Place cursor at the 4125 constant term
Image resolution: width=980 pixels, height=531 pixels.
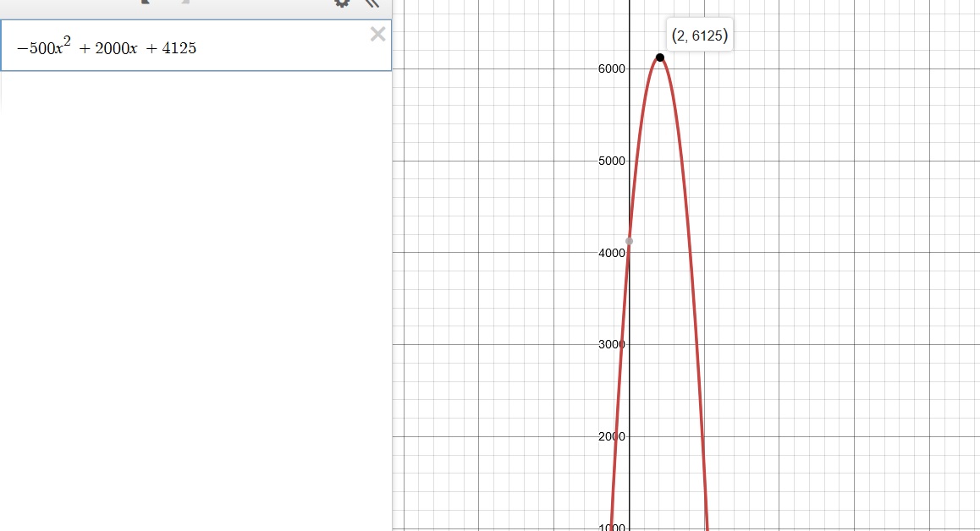click(181, 48)
